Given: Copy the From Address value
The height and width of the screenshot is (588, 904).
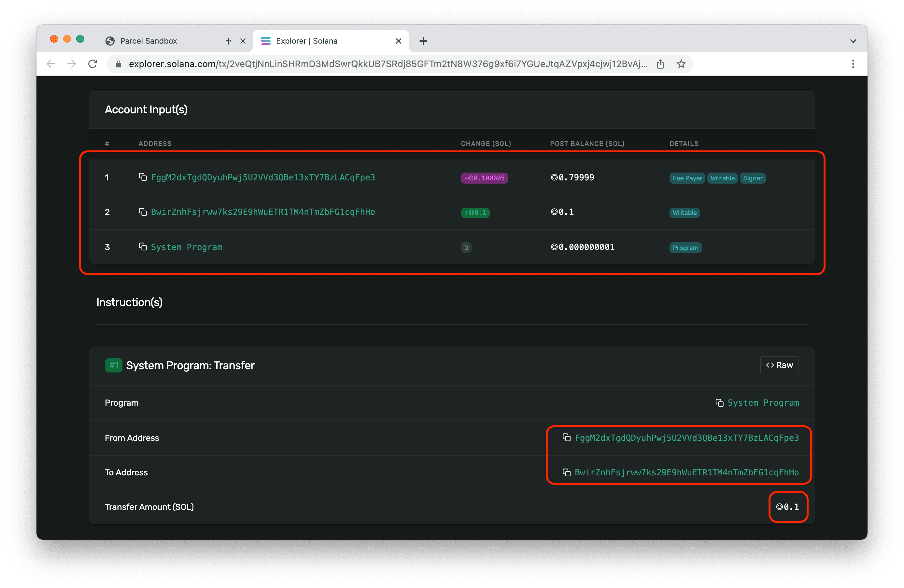Looking at the screenshot, I should (566, 438).
